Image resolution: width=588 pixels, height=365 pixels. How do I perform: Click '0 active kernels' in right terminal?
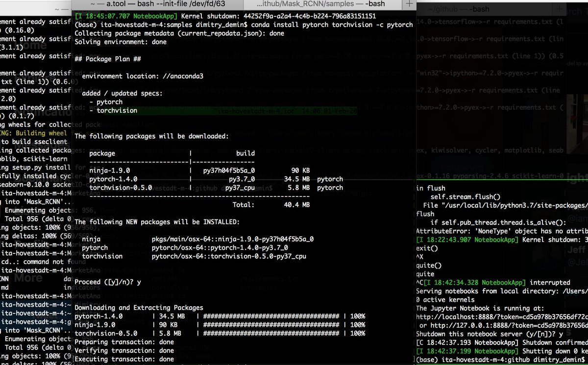(444, 300)
